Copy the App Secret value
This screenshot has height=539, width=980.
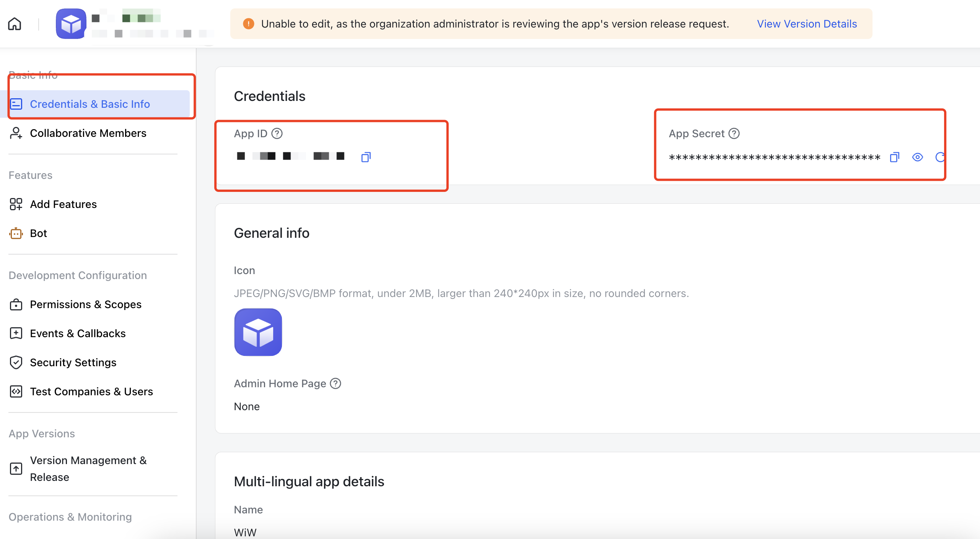(894, 157)
